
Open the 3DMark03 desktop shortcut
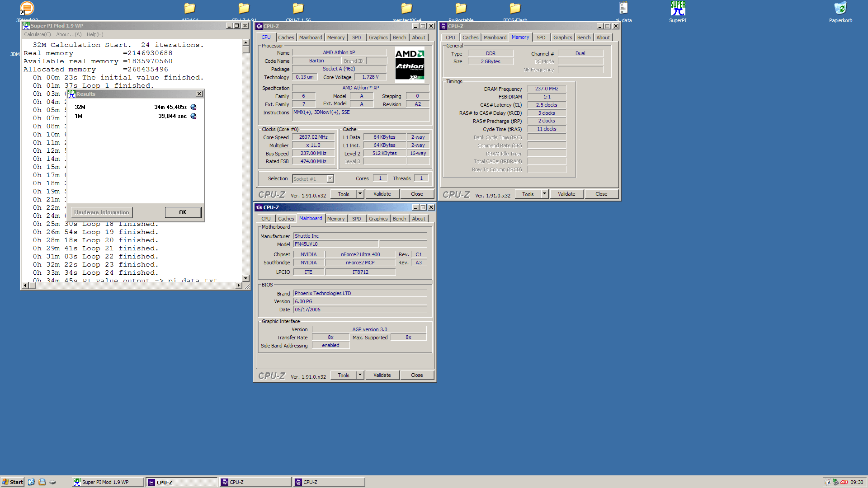(27, 12)
